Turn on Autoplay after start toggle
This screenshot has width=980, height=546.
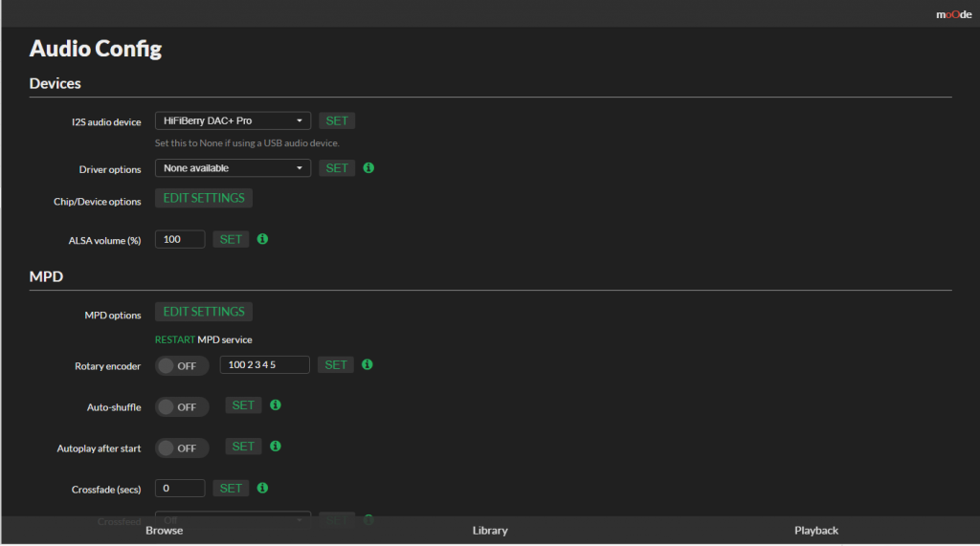tap(182, 448)
